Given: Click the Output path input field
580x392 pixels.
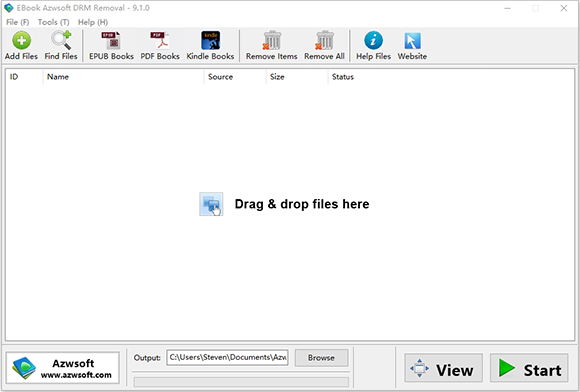Looking at the screenshot, I should tap(227, 358).
